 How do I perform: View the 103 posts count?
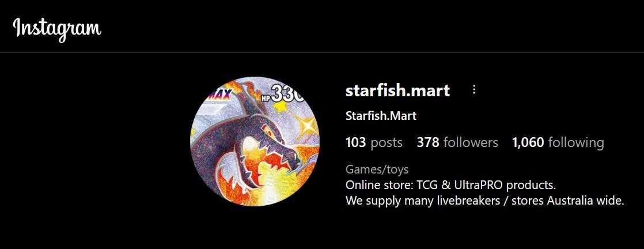pos(374,142)
